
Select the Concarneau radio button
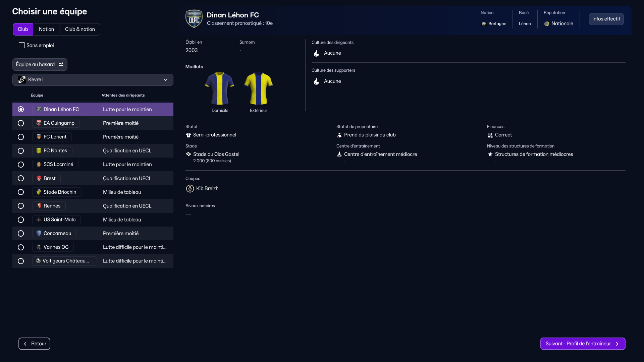coord(21,234)
